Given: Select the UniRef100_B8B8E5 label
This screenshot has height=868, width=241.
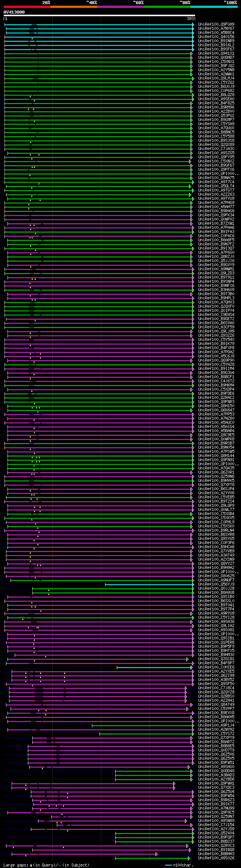Looking at the screenshot, I should click(216, 746).
